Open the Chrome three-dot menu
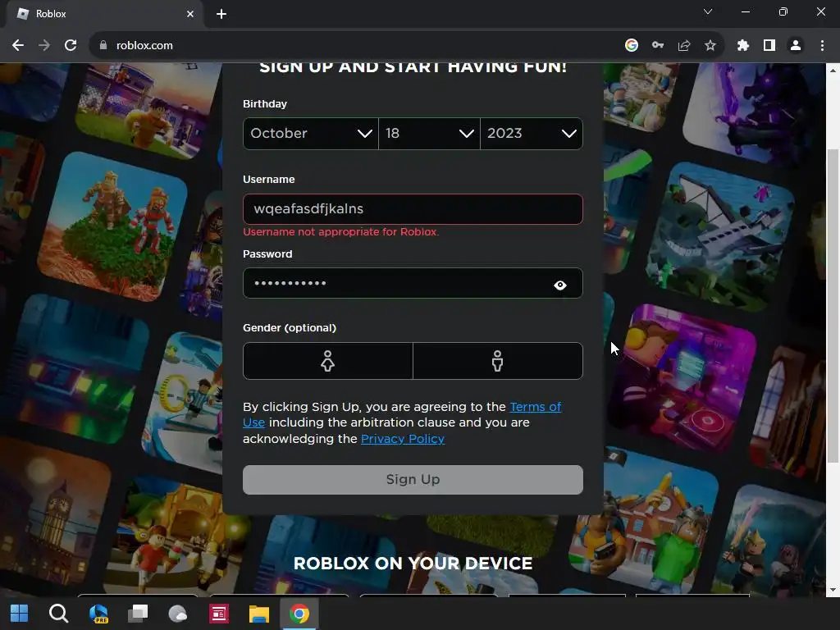The width and height of the screenshot is (840, 630). coord(822,46)
